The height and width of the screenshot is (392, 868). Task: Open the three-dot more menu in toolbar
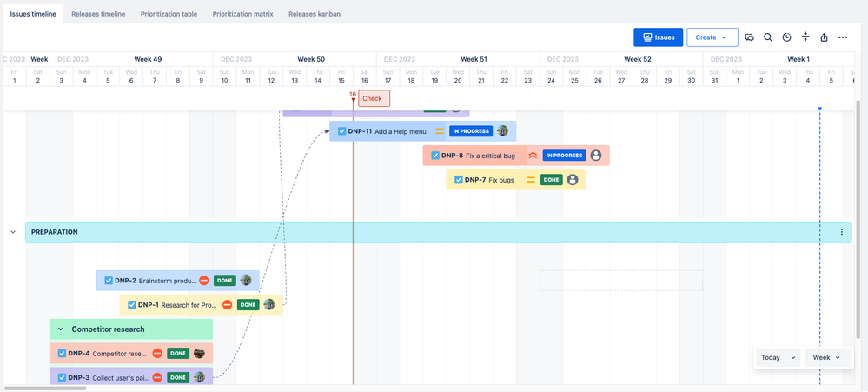[x=843, y=37]
